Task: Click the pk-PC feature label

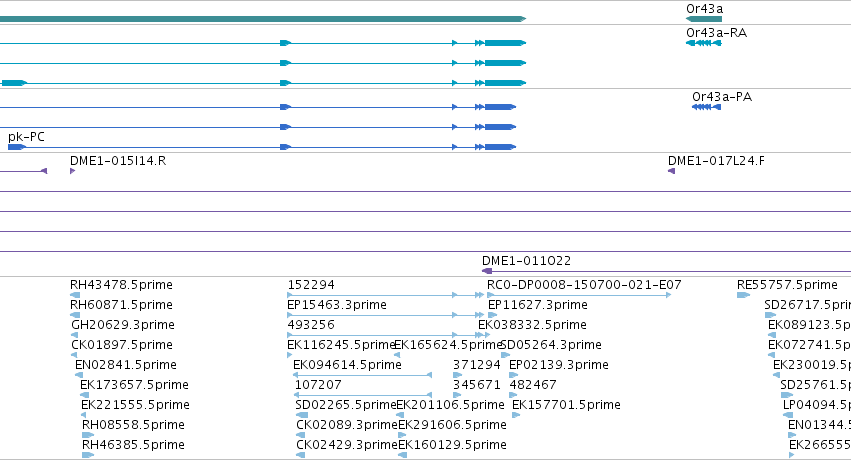Action: pos(26,137)
